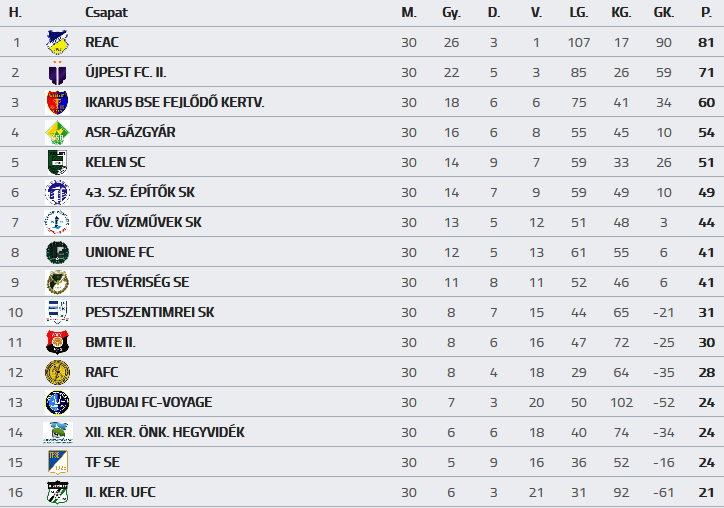The image size is (724, 508).
Task: Click the Csapat column header
Action: pyautogui.click(x=106, y=13)
